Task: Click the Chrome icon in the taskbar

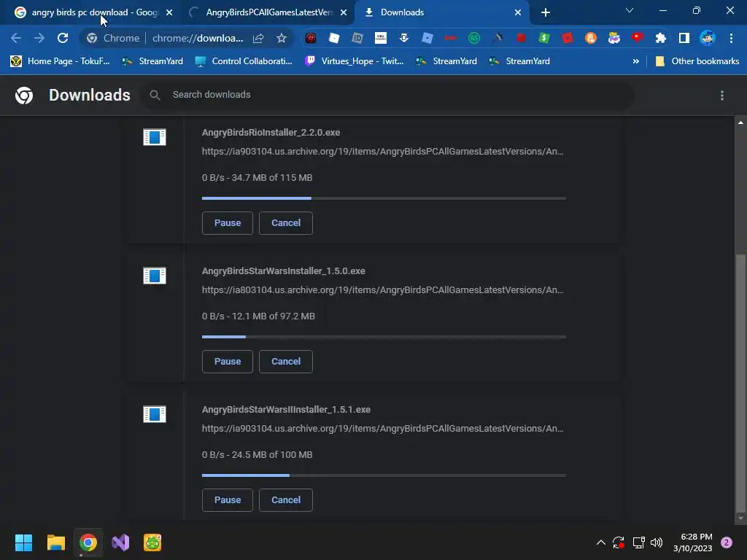Action: pos(88,542)
